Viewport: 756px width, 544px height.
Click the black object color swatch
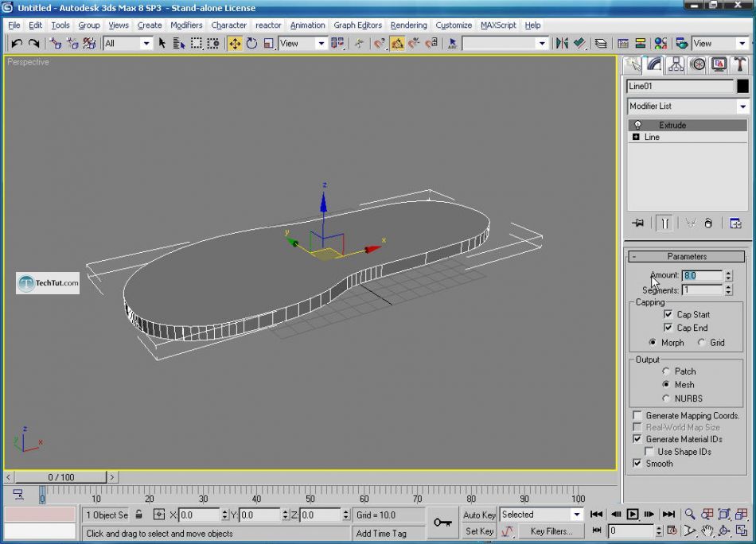tap(742, 87)
